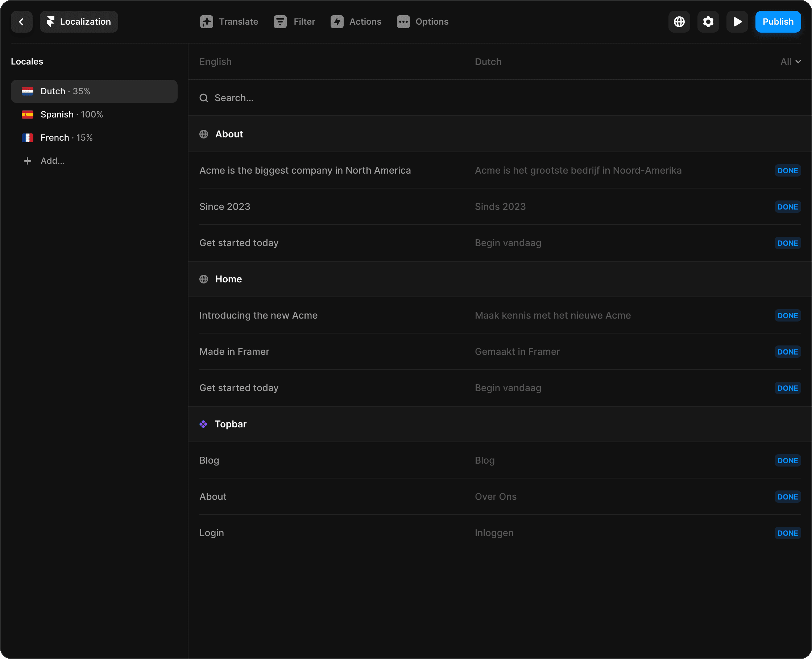This screenshot has width=812, height=659.
Task: Click the Actions lightning icon
Action: point(337,22)
